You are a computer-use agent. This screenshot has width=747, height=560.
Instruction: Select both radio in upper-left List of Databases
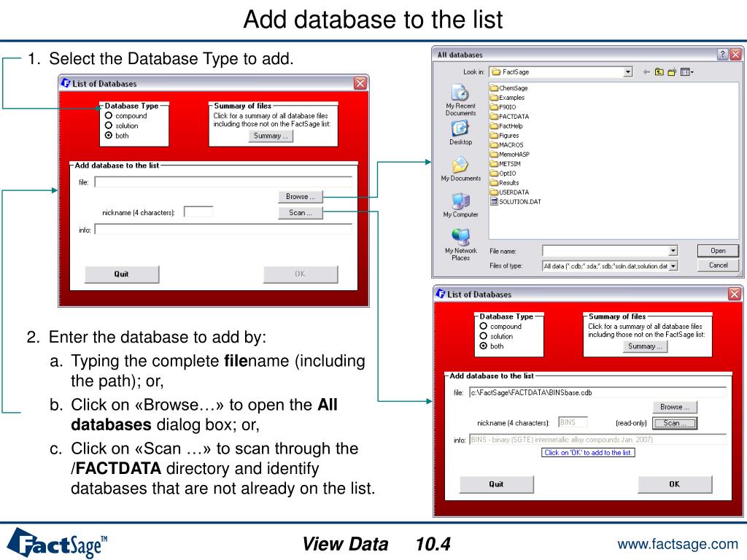(109, 136)
